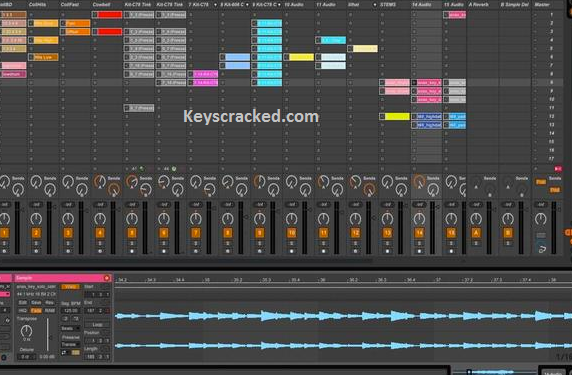Toggle clip activator circle in Sample header

pyautogui.click(x=107, y=278)
